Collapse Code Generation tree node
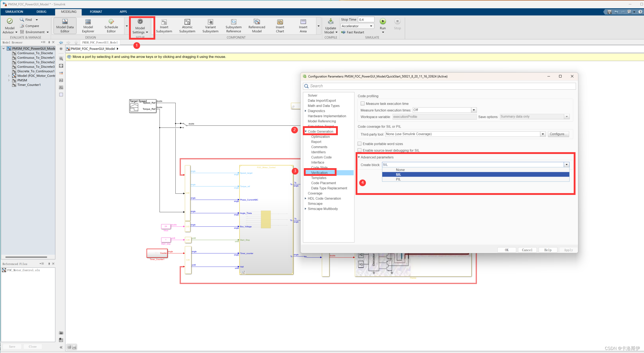The image size is (644, 353). (306, 132)
